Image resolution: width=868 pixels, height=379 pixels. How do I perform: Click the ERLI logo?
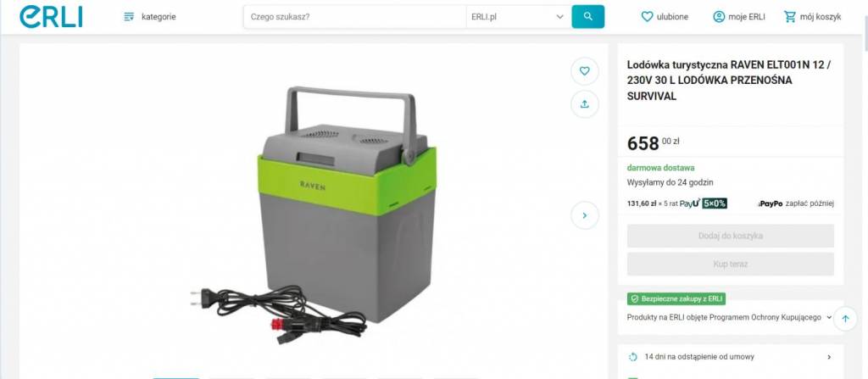click(x=51, y=17)
